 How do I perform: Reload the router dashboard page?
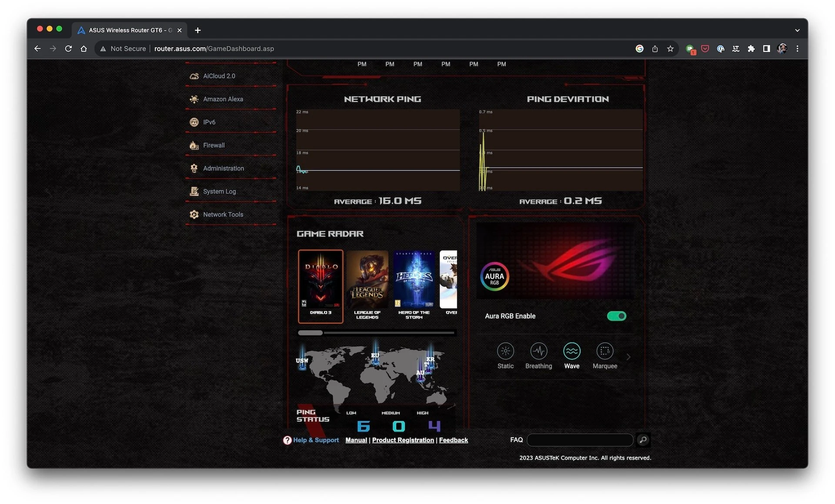(68, 49)
